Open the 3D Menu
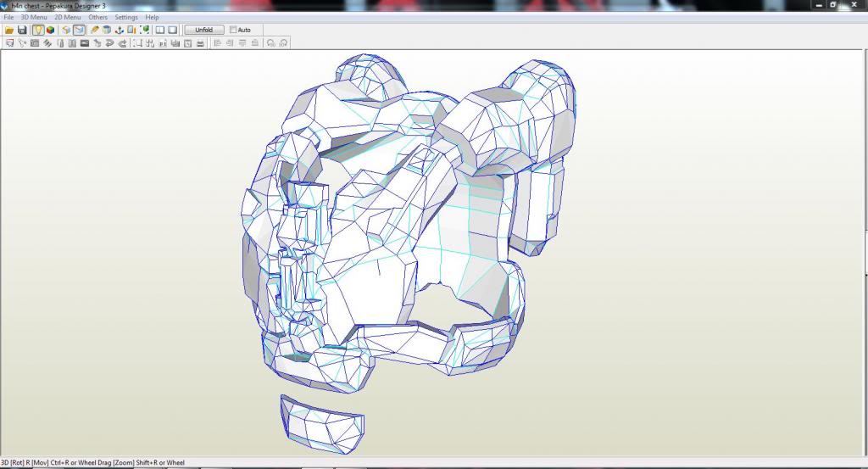The height and width of the screenshot is (469, 868). pyautogui.click(x=34, y=17)
